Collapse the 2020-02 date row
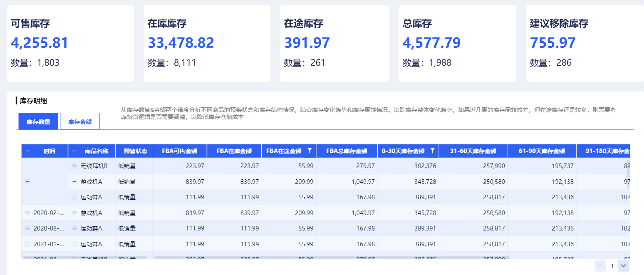The image size is (644, 275). 27,213
